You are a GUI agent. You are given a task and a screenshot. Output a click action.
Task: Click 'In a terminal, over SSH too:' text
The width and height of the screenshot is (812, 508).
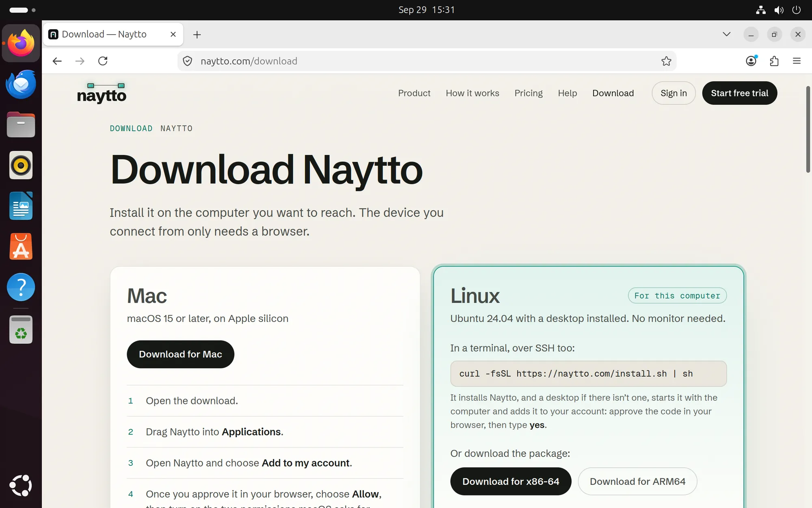(512, 348)
